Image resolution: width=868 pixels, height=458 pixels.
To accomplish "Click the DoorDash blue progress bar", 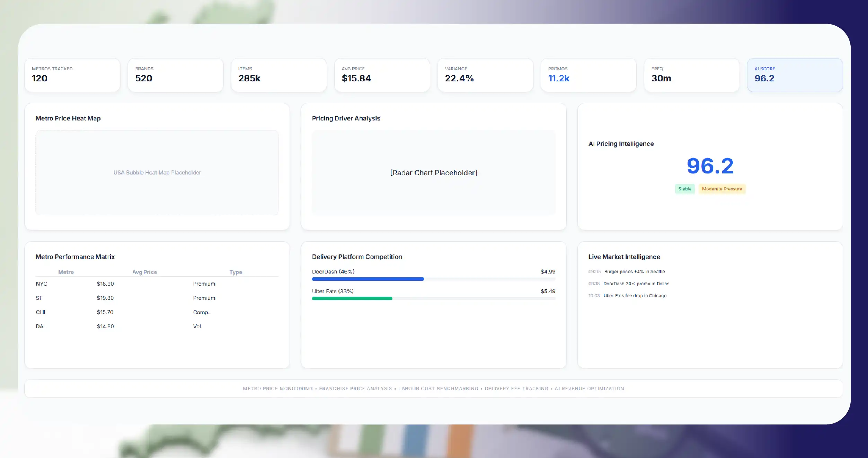I will [368, 279].
